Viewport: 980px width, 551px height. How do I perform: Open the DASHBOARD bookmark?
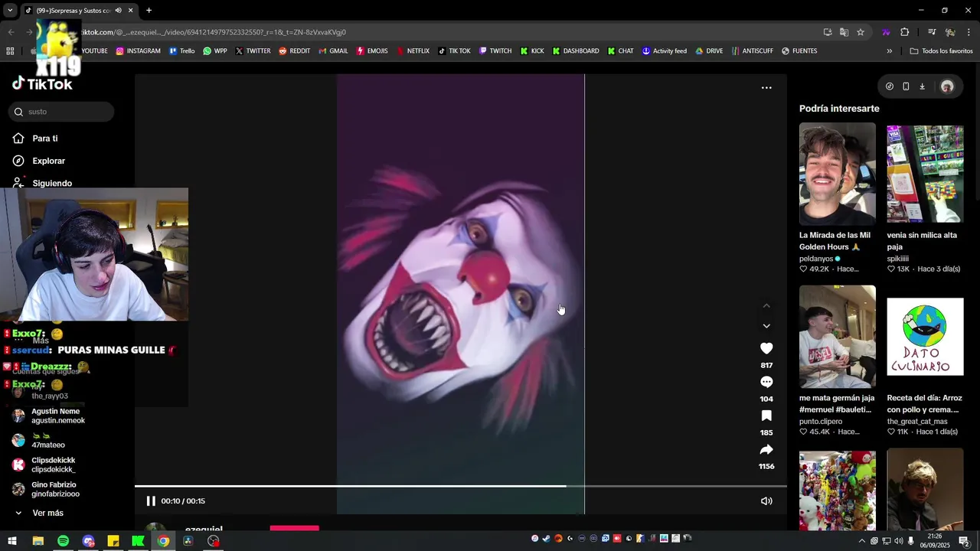pos(576,51)
